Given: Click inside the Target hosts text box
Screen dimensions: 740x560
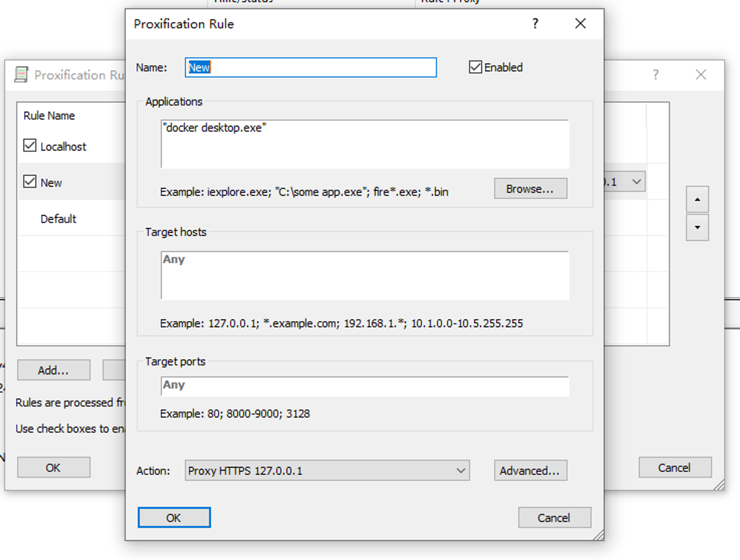Looking at the screenshot, I should (365, 276).
